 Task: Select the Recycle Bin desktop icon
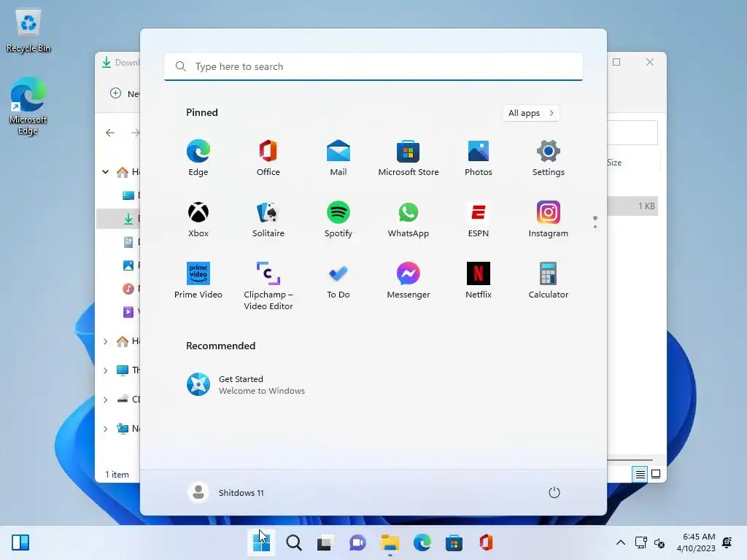[28, 31]
